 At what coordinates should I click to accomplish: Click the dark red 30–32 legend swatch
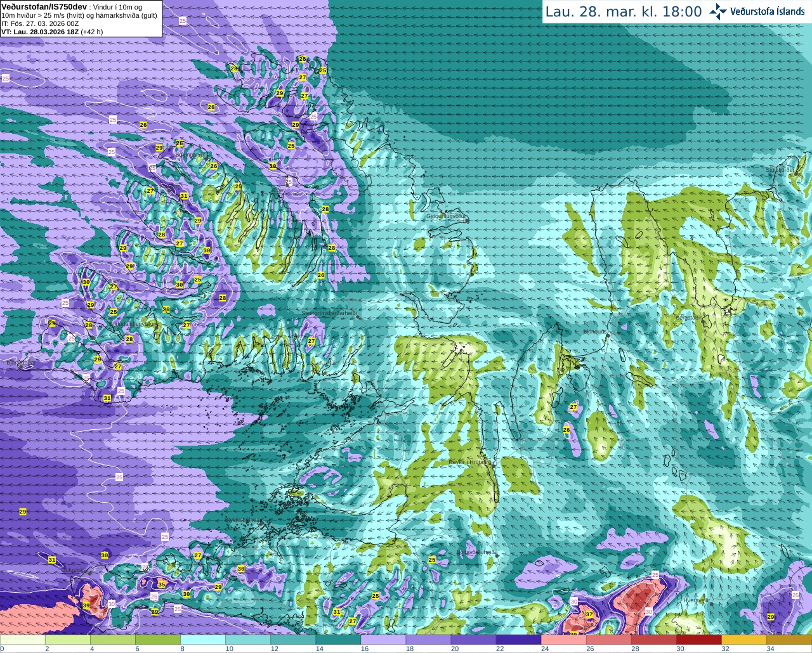[699, 639]
